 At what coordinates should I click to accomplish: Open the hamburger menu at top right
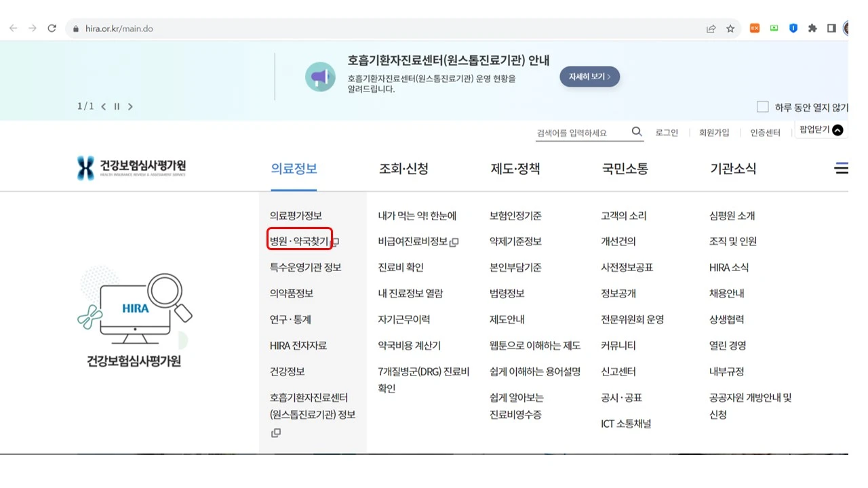pos(841,168)
